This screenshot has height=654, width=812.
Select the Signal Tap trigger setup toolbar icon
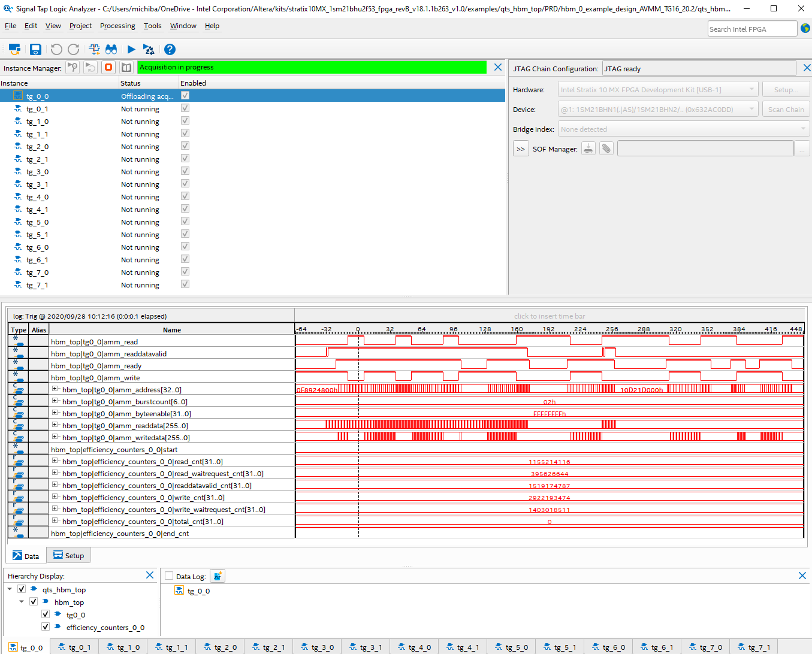94,49
